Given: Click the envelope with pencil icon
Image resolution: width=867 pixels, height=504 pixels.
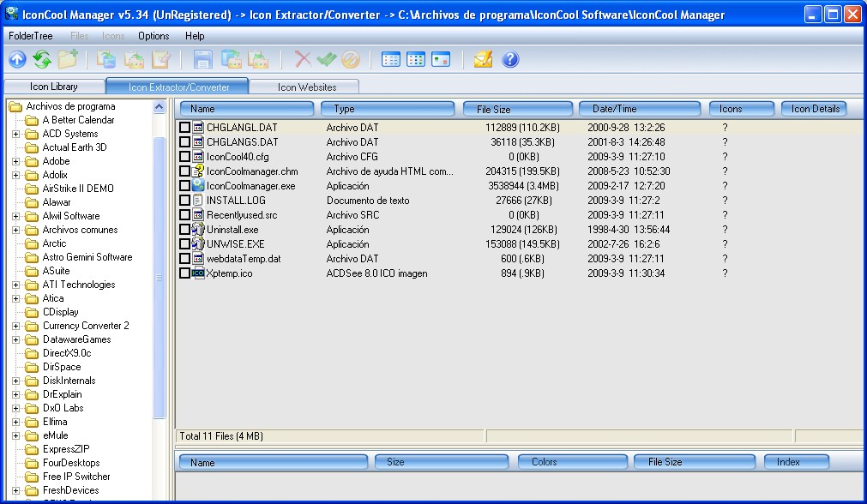Looking at the screenshot, I should coord(483,59).
